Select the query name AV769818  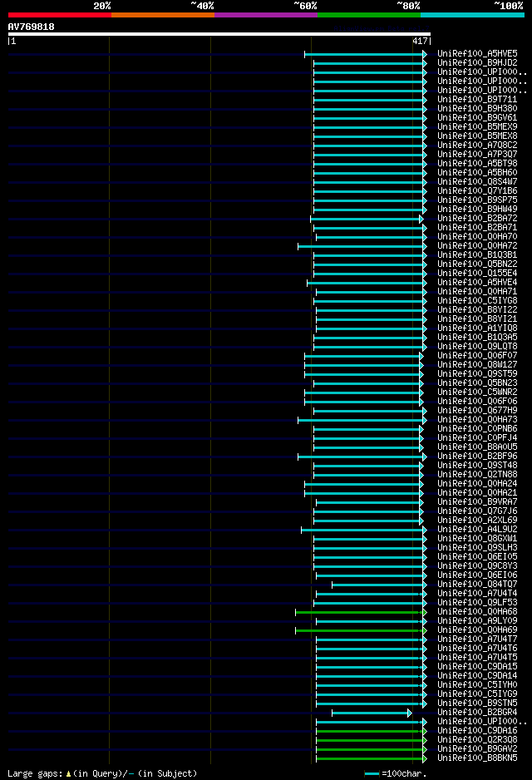(x=32, y=27)
